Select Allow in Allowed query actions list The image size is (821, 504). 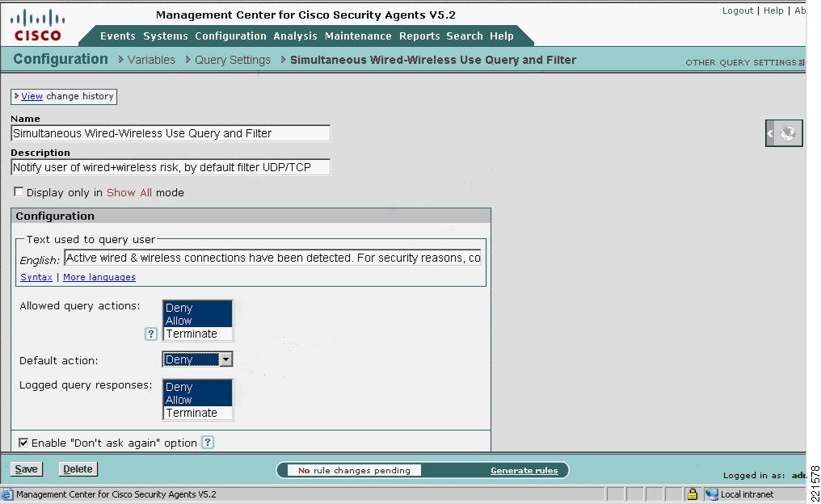coord(197,321)
